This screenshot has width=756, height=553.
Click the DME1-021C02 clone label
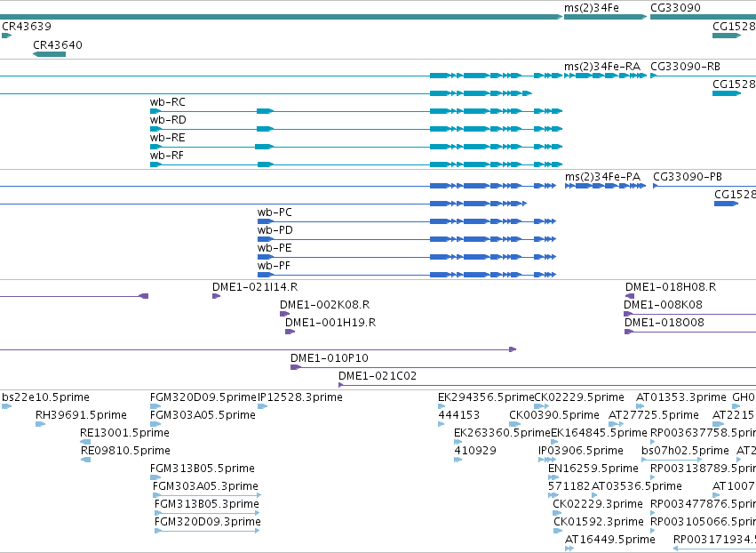pyautogui.click(x=378, y=376)
